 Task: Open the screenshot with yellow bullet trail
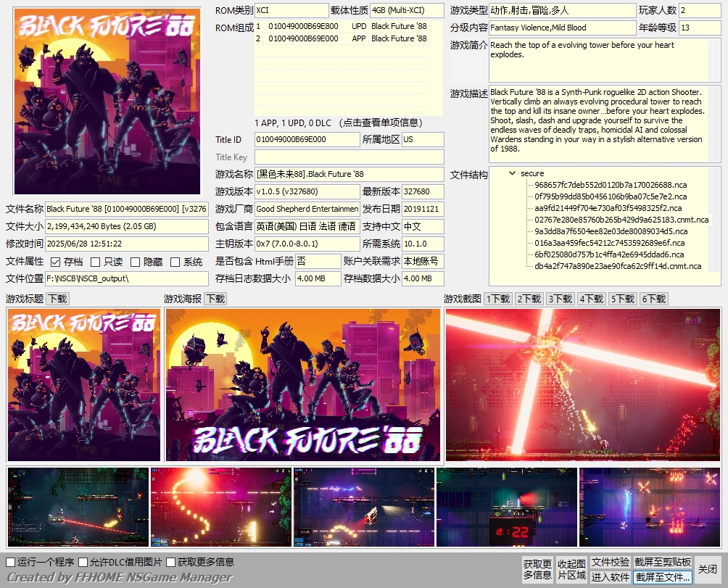point(221,507)
